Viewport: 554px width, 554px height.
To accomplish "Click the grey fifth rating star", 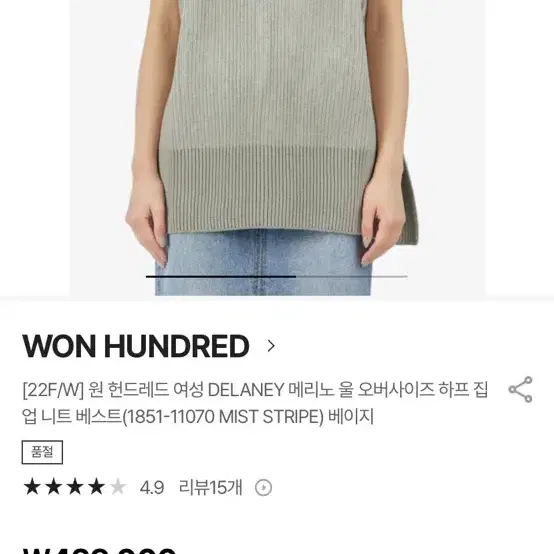I will pos(118,487).
